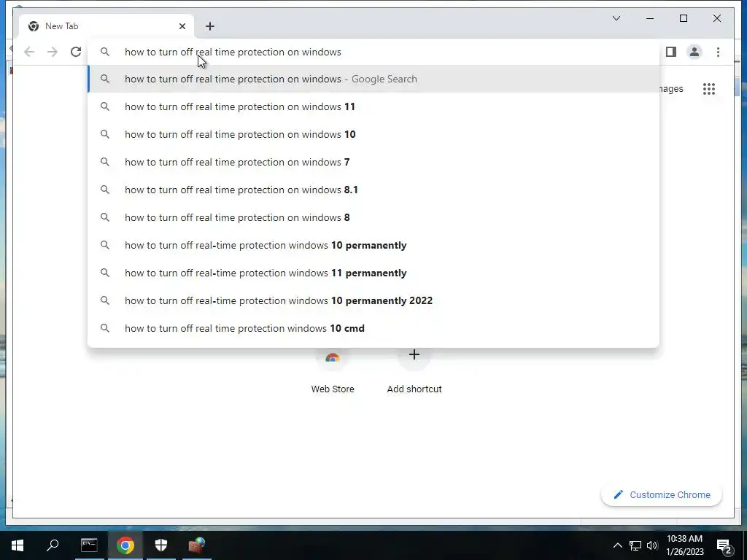Select suggestion windows 10 permanently
The height and width of the screenshot is (560, 747).
coord(374,245)
